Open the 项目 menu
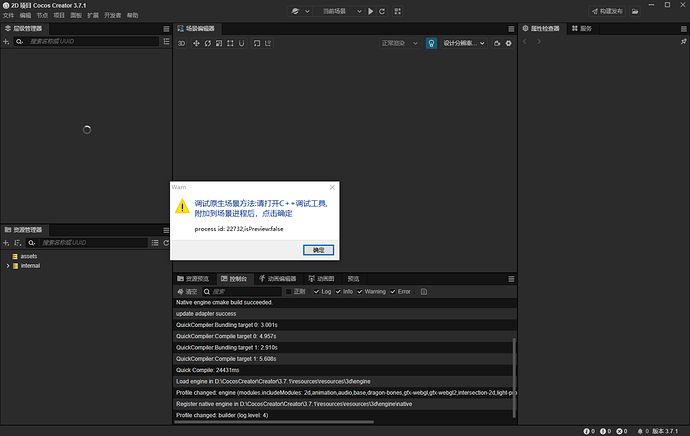 click(59, 15)
